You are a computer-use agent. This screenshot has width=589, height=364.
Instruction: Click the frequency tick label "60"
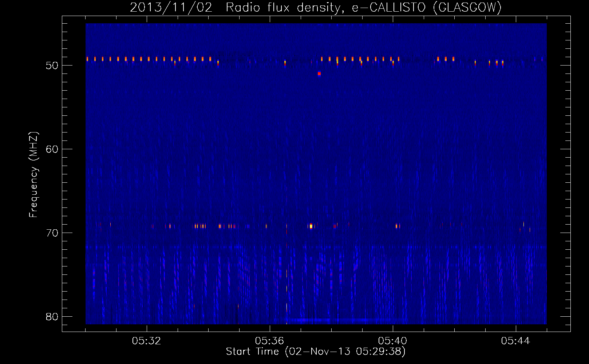tap(52, 149)
